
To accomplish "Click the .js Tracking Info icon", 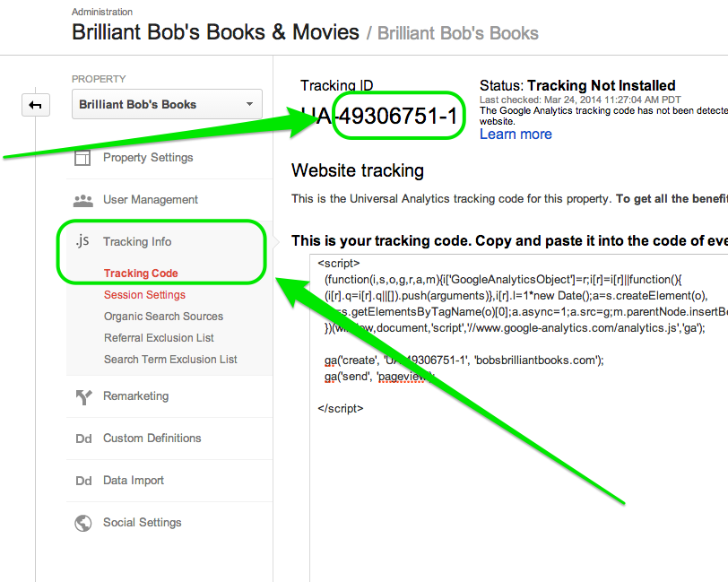I will tap(82, 241).
